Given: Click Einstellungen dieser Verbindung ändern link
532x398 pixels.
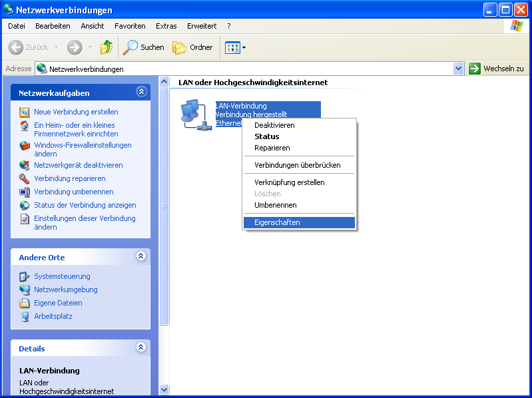Looking at the screenshot, I should click(85, 223).
